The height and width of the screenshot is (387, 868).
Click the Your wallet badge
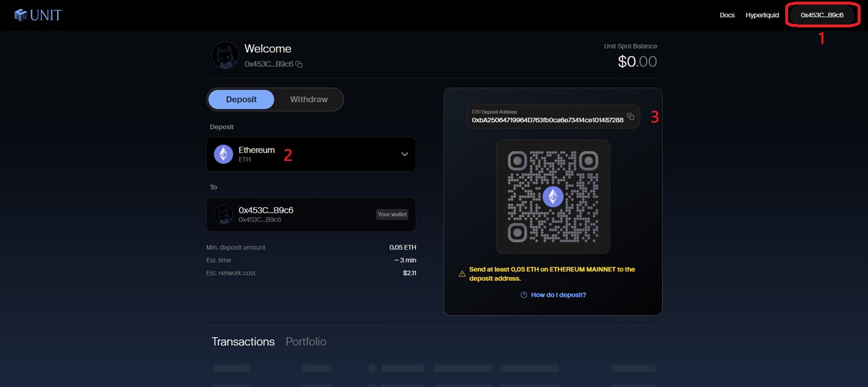pos(392,215)
